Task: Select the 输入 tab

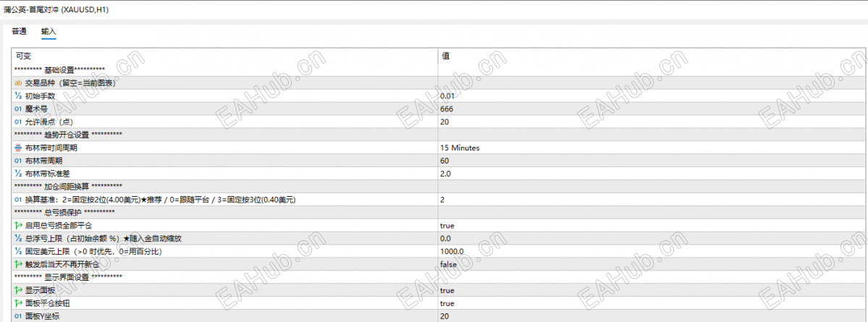Action: [x=49, y=32]
